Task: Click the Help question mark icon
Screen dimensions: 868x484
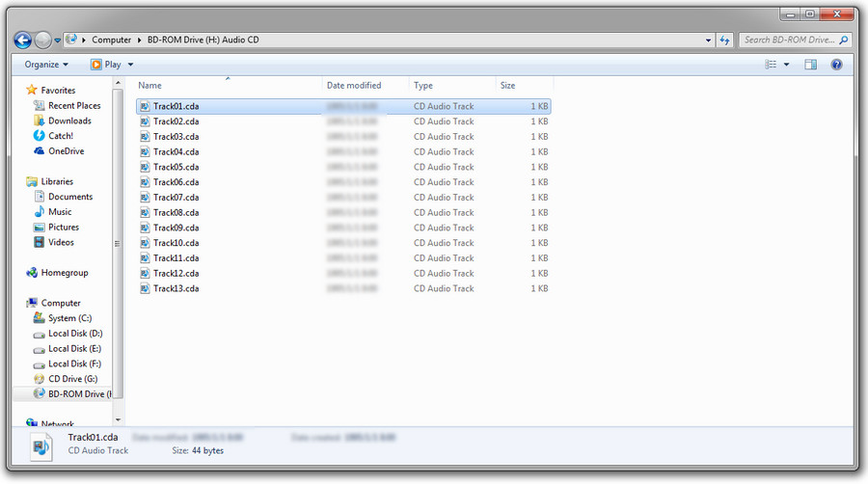Action: [x=836, y=65]
